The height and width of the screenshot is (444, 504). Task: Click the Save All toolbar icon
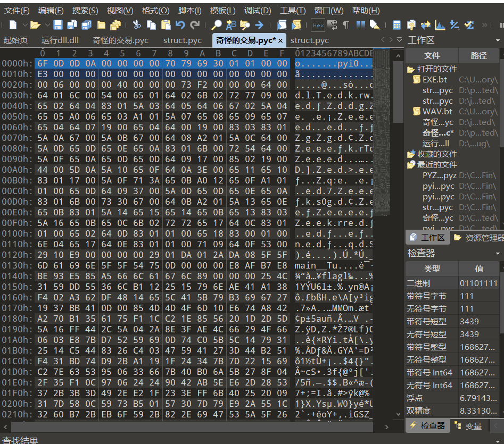tap(86, 24)
